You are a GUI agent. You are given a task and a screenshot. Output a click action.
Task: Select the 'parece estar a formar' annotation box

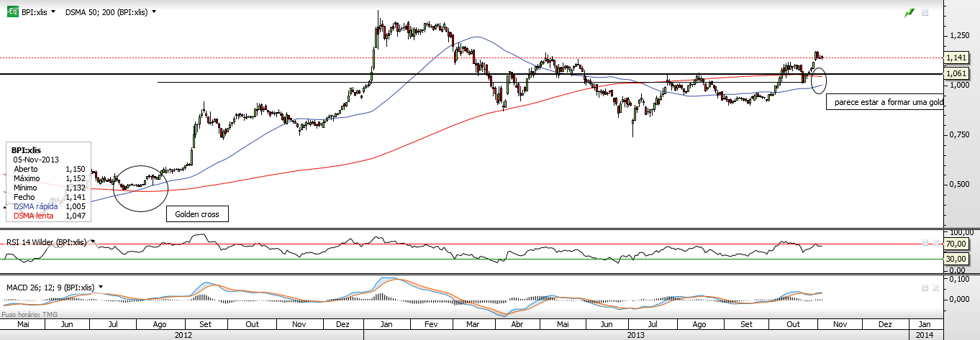coord(884,102)
